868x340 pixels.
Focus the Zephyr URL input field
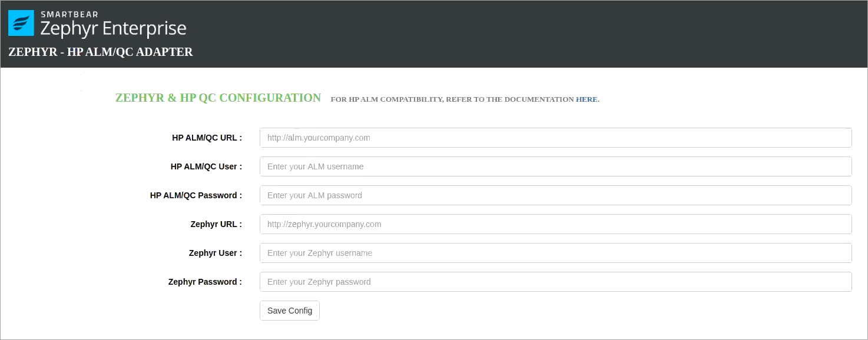555,224
